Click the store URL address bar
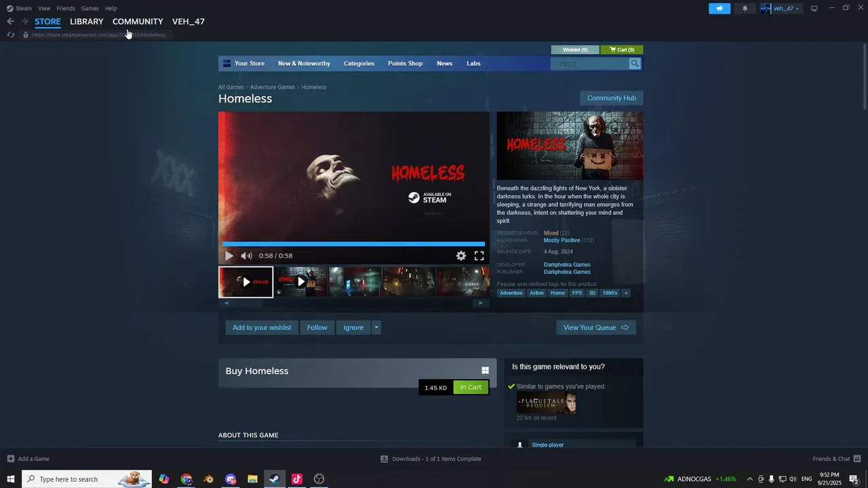Screen dimensions: 868x488 click(99, 35)
